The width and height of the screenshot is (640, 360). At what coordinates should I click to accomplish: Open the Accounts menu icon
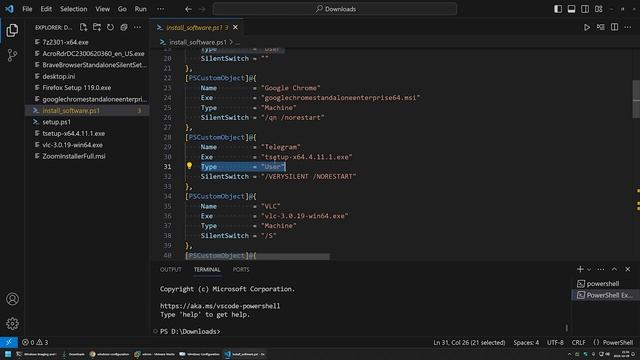coord(12,299)
